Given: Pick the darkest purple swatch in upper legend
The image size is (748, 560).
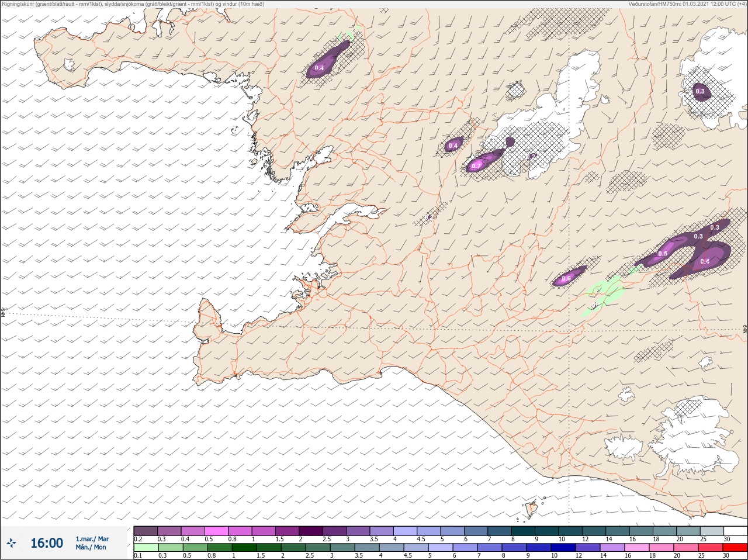Looking at the screenshot, I should (x=311, y=531).
